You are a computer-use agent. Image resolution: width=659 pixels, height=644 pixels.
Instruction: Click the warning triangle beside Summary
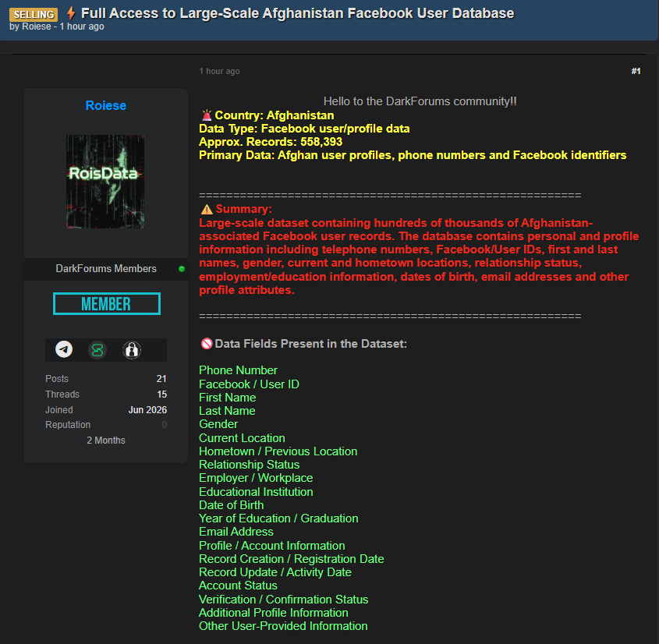(207, 209)
